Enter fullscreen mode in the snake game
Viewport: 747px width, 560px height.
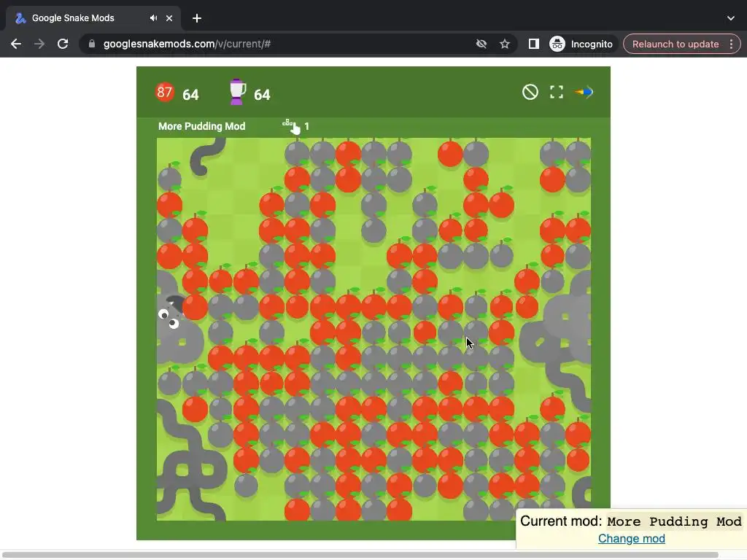(x=557, y=92)
